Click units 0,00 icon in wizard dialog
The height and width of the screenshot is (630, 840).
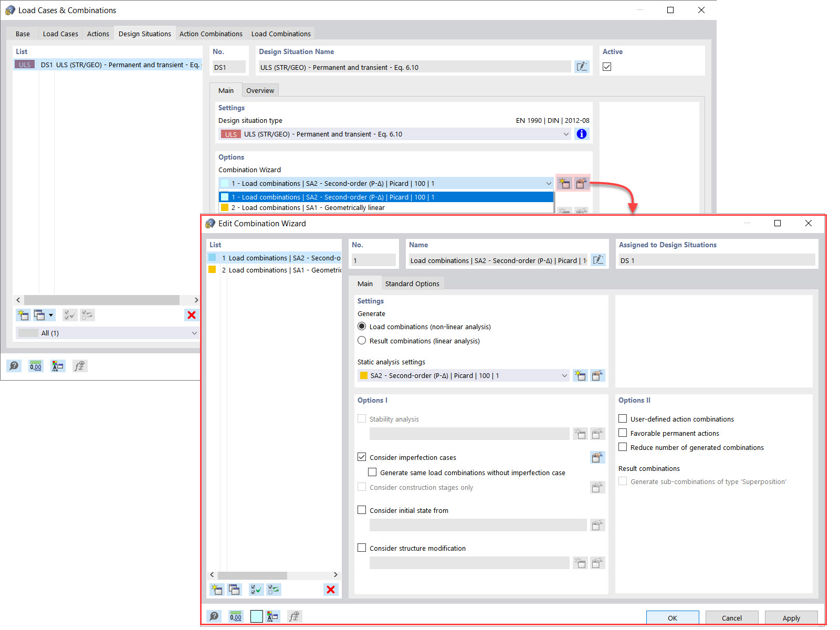point(236,616)
